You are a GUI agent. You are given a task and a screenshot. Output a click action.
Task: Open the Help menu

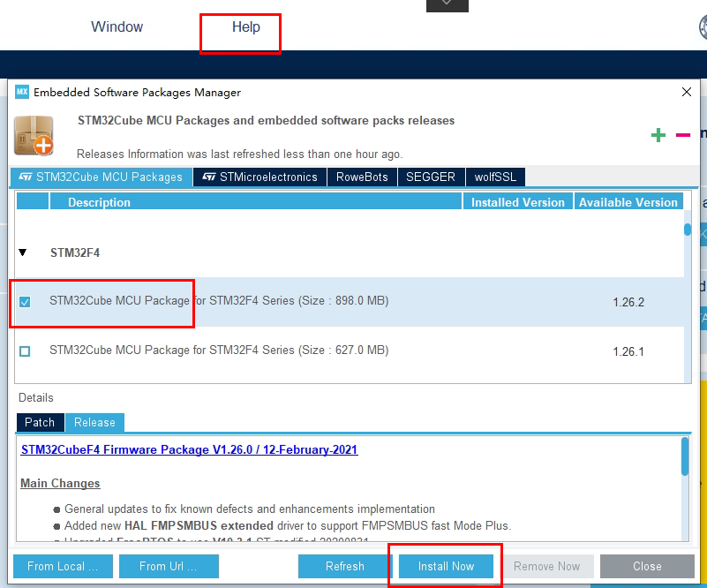(245, 27)
